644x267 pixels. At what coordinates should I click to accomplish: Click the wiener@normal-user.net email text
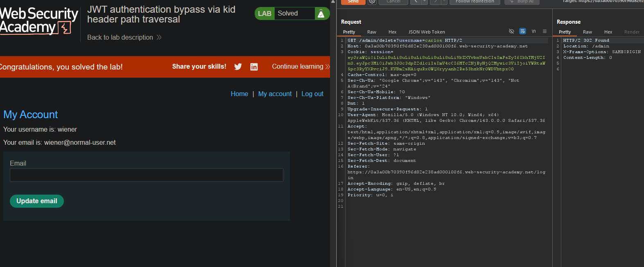click(80, 143)
